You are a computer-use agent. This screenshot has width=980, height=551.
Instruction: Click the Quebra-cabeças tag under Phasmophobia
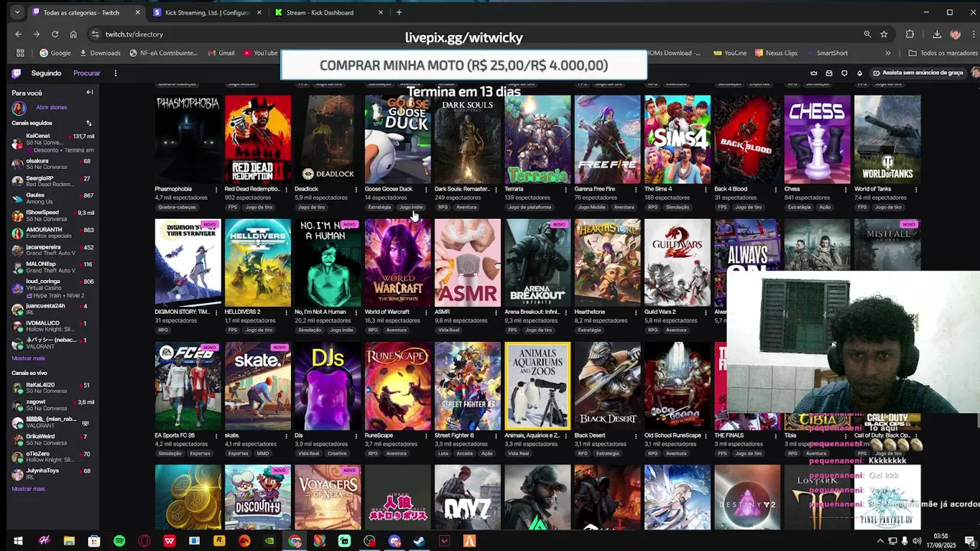click(177, 207)
